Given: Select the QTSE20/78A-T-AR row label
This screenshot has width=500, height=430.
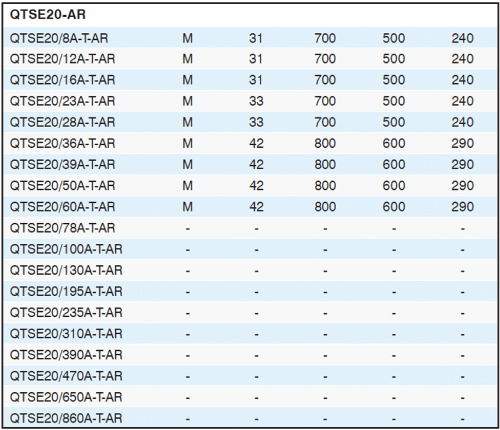Looking at the screenshot, I should coord(62,228).
